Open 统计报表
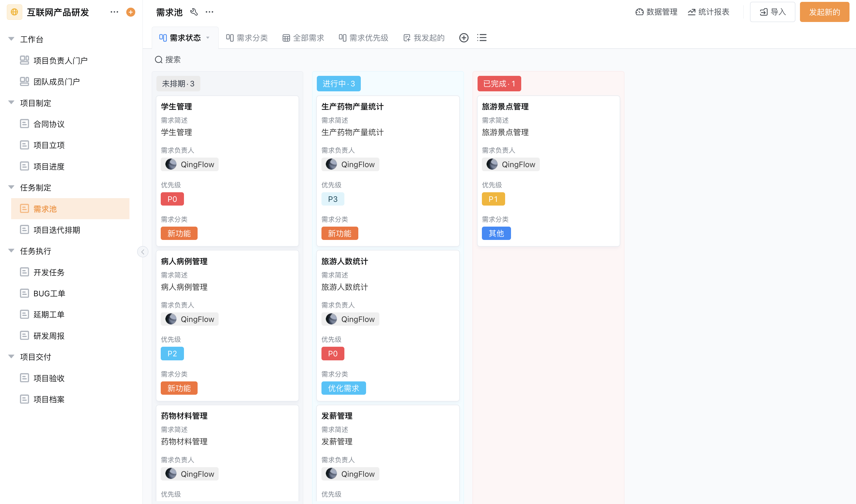Viewport: 856px width, 504px height. [709, 12]
